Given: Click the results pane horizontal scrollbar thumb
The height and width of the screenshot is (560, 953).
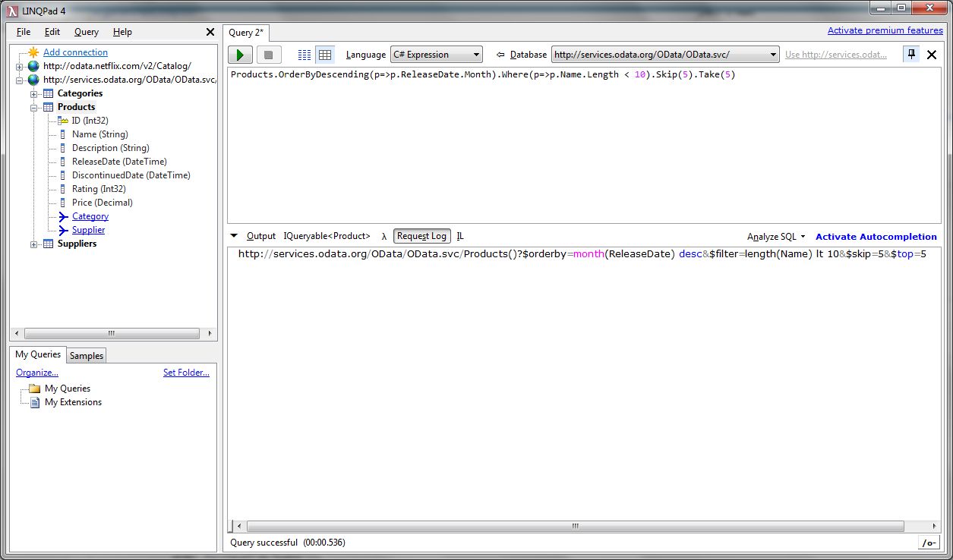Looking at the screenshot, I should [x=575, y=526].
